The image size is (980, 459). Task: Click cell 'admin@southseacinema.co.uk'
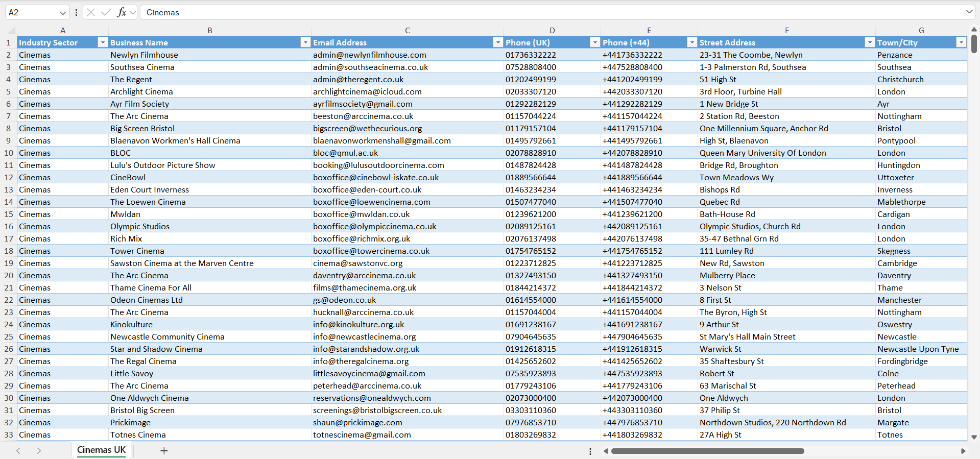click(x=408, y=67)
